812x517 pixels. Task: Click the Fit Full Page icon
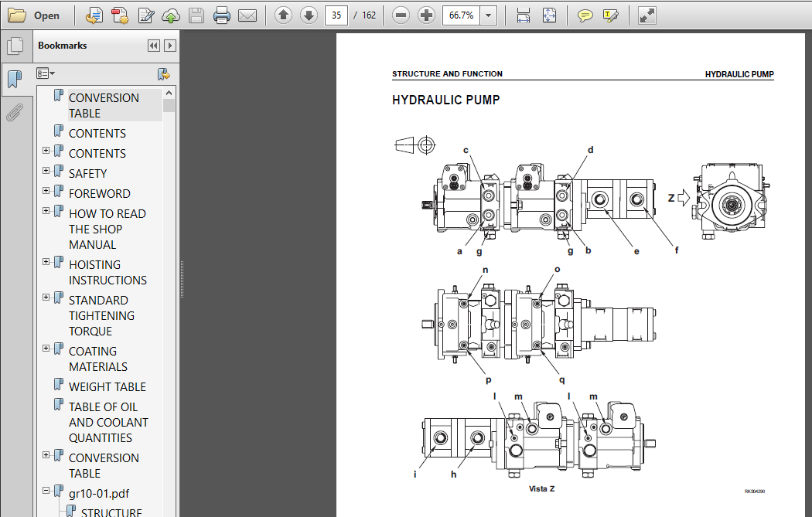click(549, 15)
